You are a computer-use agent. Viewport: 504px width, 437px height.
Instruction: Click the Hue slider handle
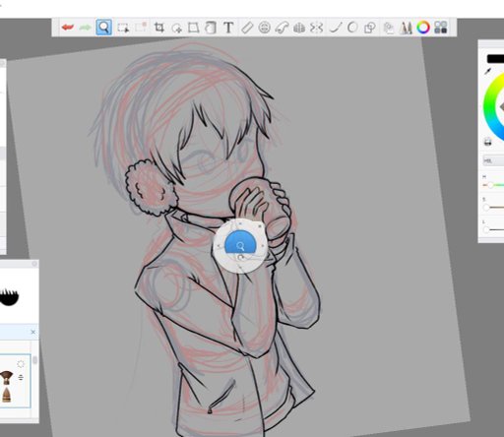click(x=490, y=185)
